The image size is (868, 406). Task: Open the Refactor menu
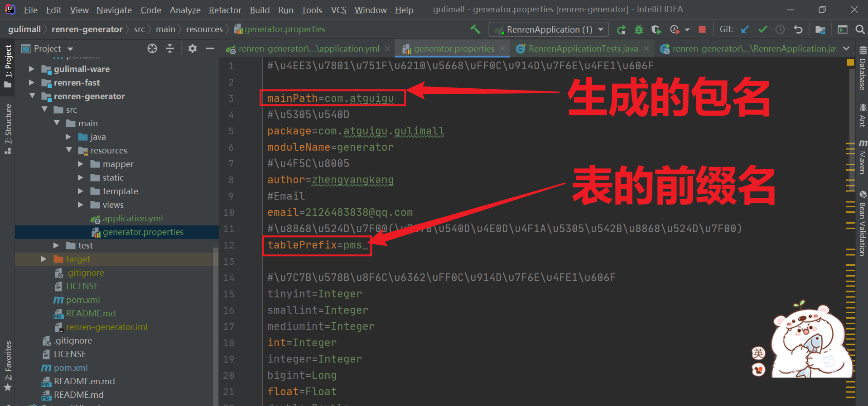225,10
